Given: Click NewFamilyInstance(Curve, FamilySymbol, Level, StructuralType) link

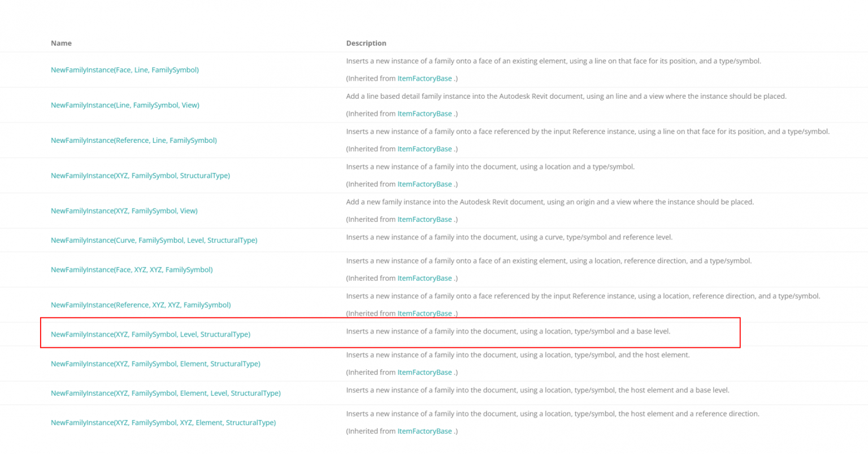Looking at the screenshot, I should 154,241.
